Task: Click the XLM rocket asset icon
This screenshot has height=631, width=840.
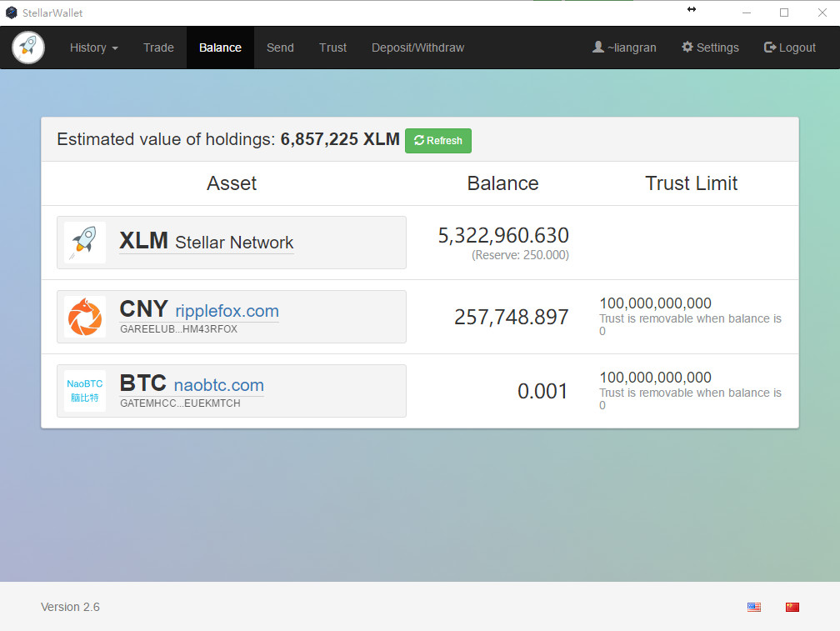Action: coord(85,243)
